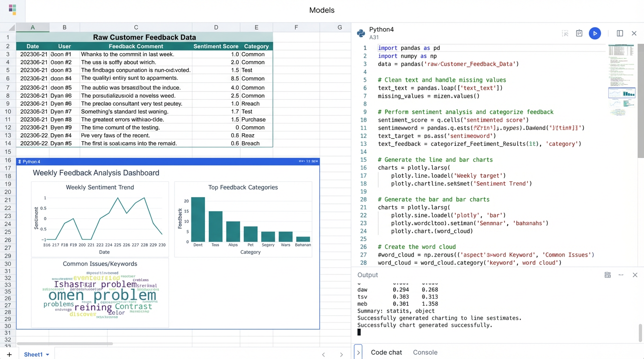Select column G header
The width and height of the screenshot is (644, 359).
340,28
